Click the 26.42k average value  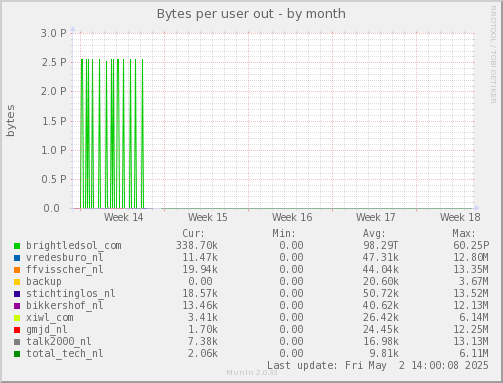click(x=381, y=318)
